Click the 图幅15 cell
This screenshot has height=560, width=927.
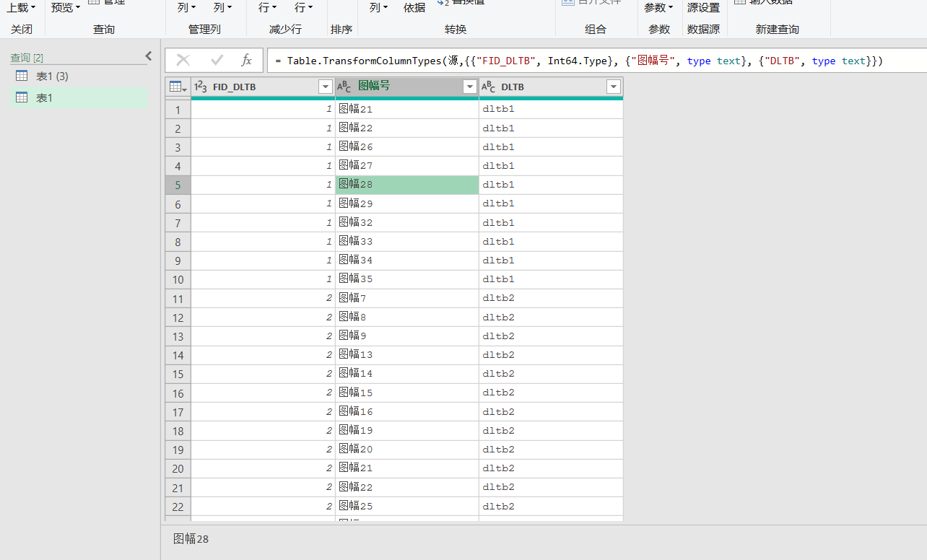coord(407,393)
